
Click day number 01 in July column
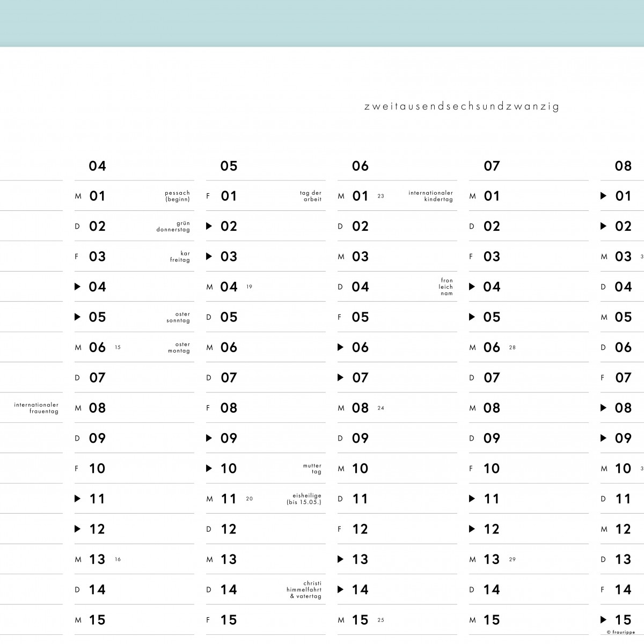(492, 196)
